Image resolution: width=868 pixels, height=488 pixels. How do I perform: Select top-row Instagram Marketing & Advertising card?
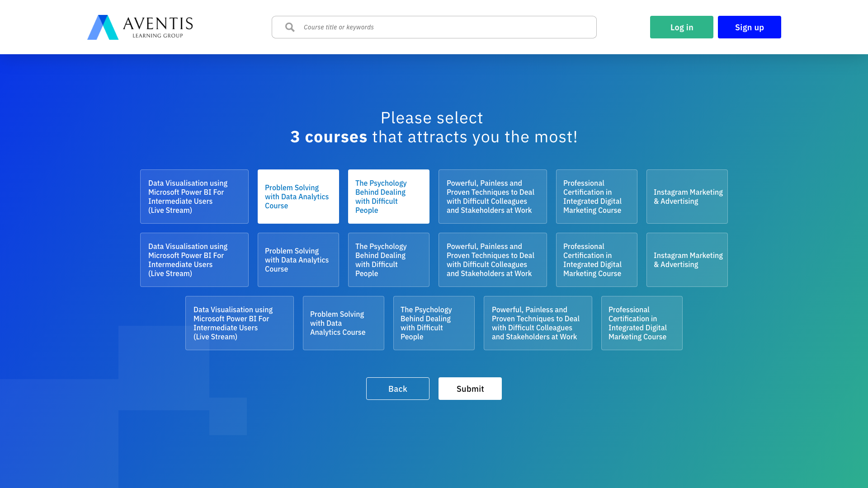coord(687,197)
